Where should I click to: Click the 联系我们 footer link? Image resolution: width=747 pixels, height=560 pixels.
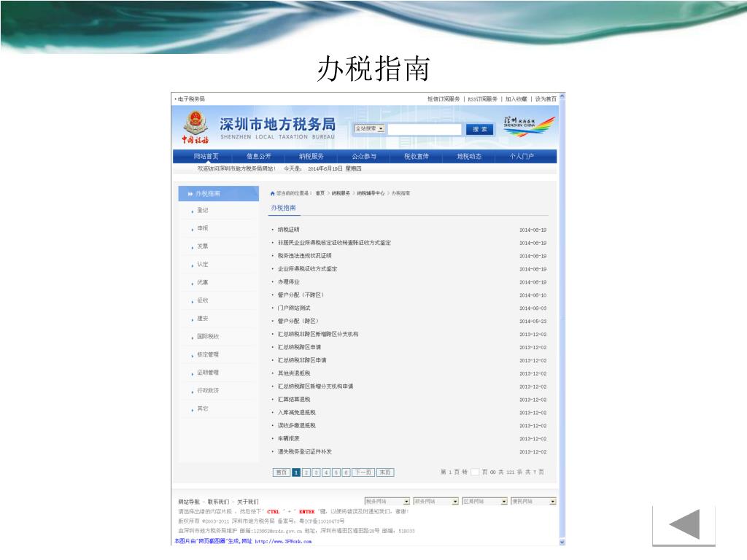point(218,502)
